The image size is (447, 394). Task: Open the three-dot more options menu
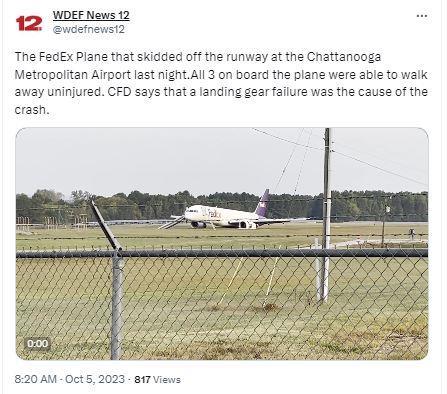(x=422, y=16)
